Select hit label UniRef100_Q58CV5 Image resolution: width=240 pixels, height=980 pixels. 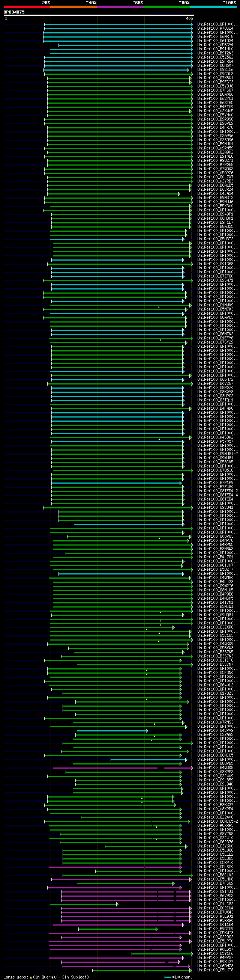coord(215,462)
